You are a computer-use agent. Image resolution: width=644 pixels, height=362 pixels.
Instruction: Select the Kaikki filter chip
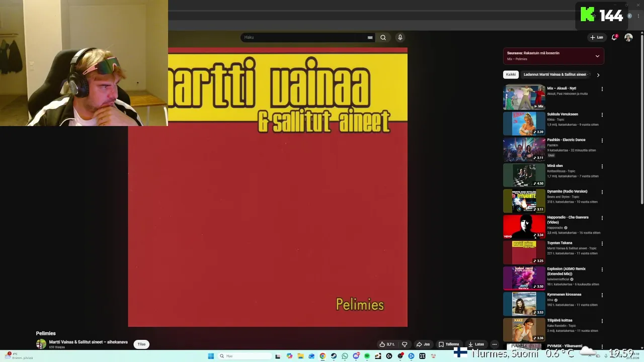tap(511, 74)
